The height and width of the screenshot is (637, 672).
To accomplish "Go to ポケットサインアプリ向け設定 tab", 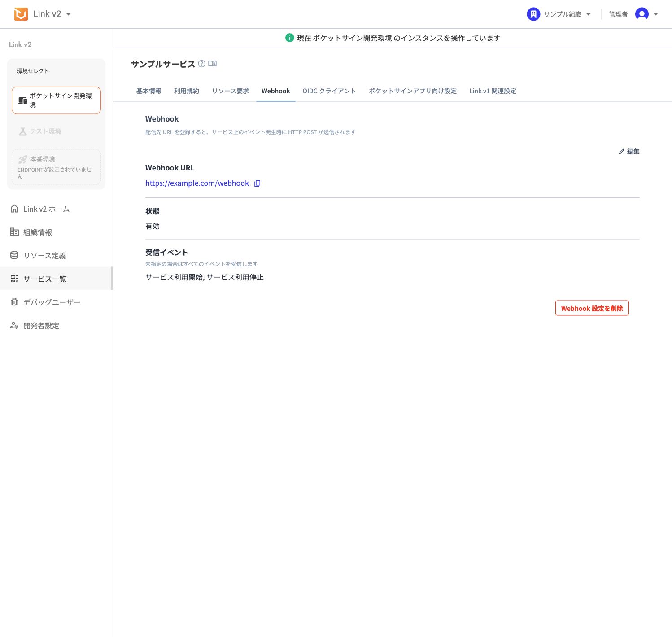I will [413, 91].
